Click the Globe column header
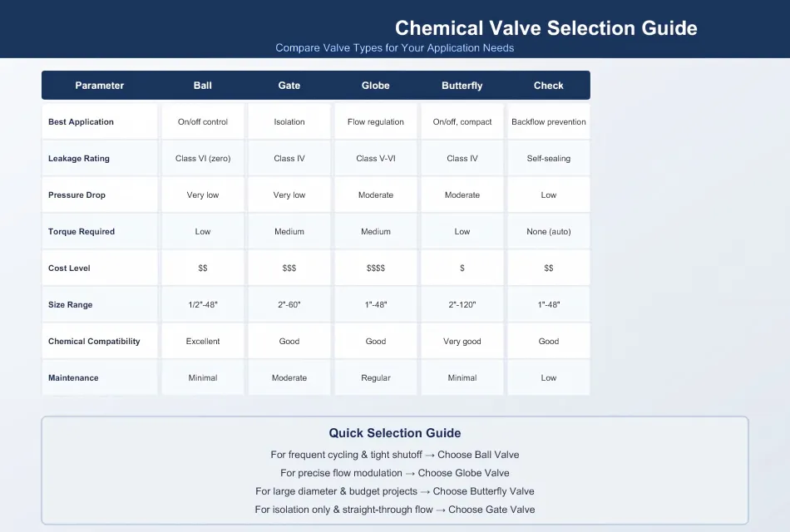 (x=375, y=86)
